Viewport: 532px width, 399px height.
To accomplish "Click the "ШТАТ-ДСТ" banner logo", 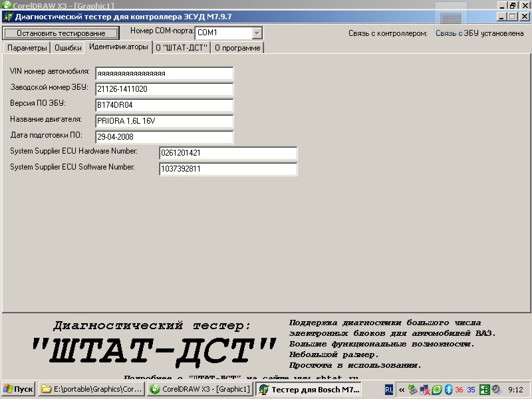I will tap(154, 351).
